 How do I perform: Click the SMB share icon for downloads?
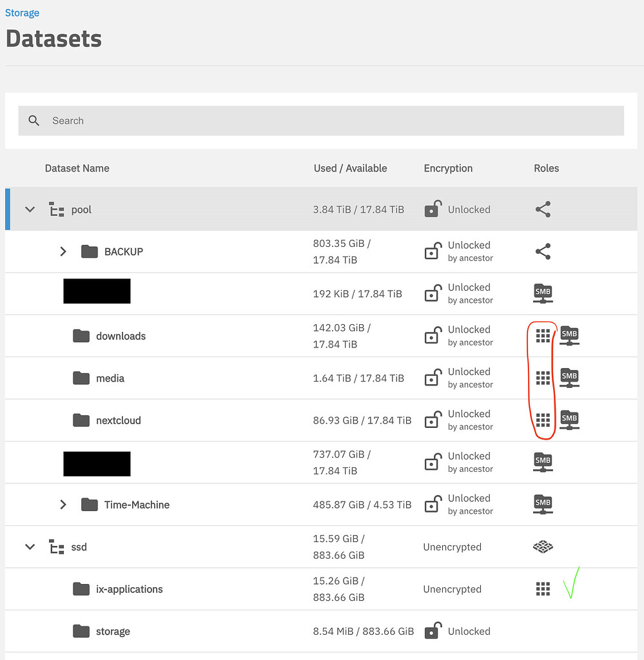[x=569, y=335]
